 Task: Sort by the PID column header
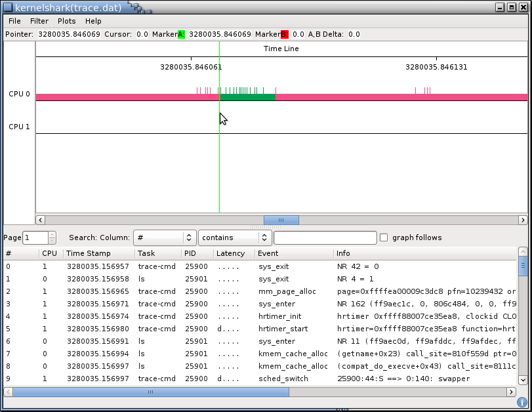[x=197, y=253]
